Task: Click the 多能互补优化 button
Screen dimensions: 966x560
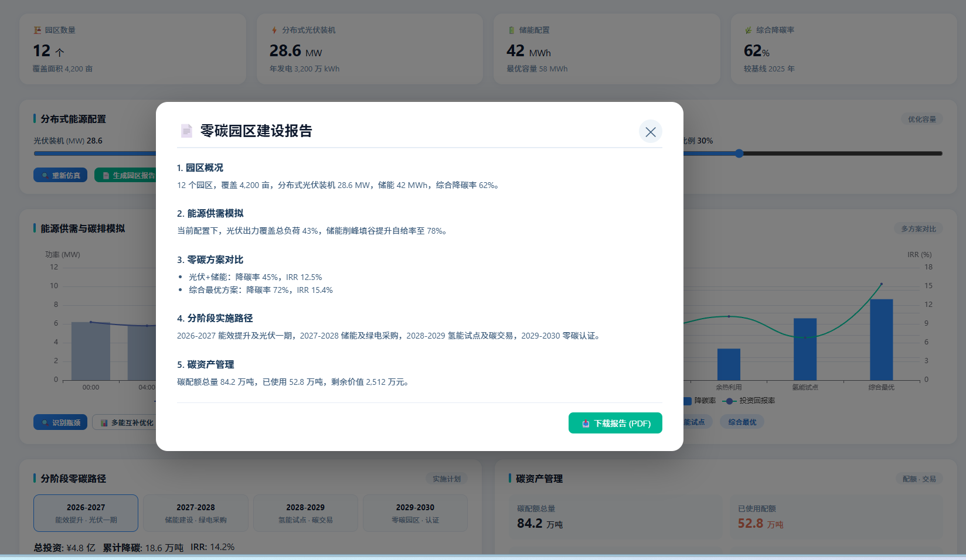Action: [124, 422]
